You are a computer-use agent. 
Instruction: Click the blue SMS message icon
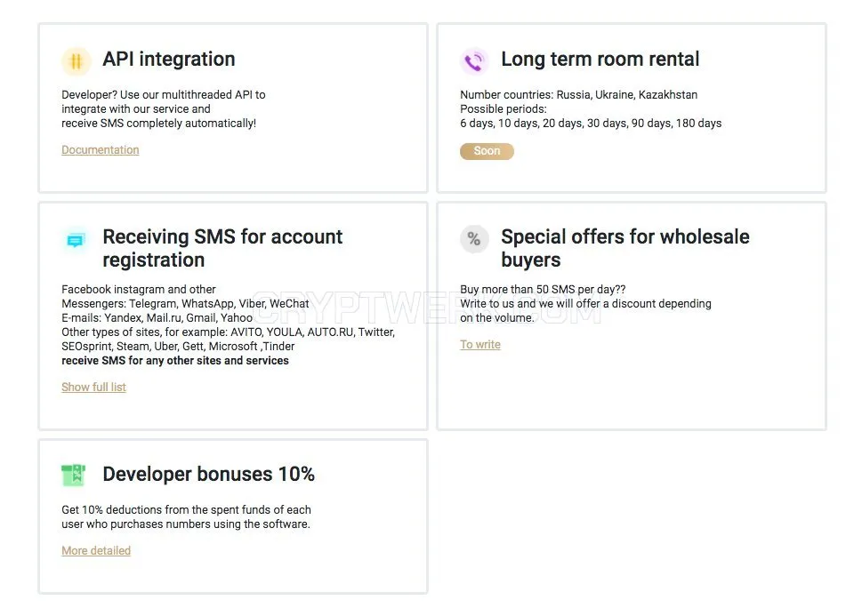tap(76, 239)
